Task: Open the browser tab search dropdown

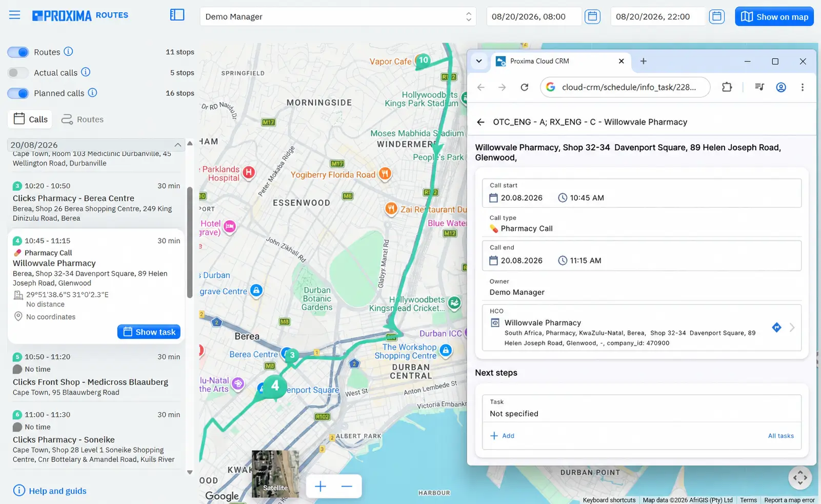Action: [479, 61]
